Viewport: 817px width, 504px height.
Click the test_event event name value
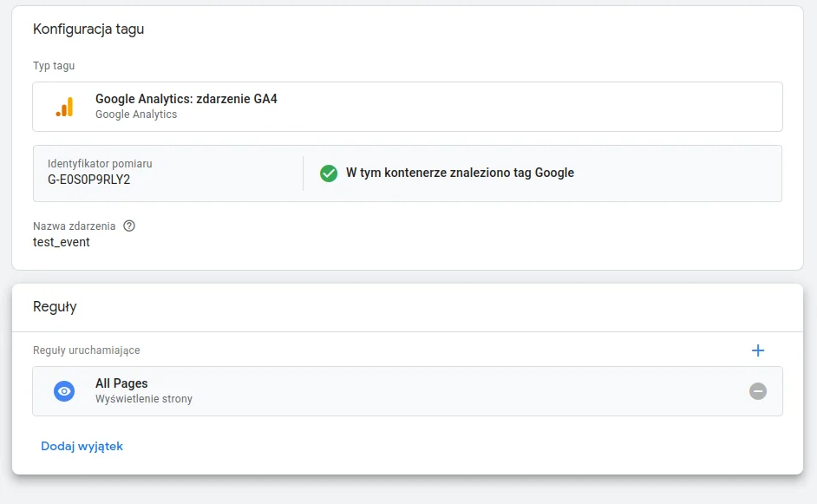click(x=61, y=242)
